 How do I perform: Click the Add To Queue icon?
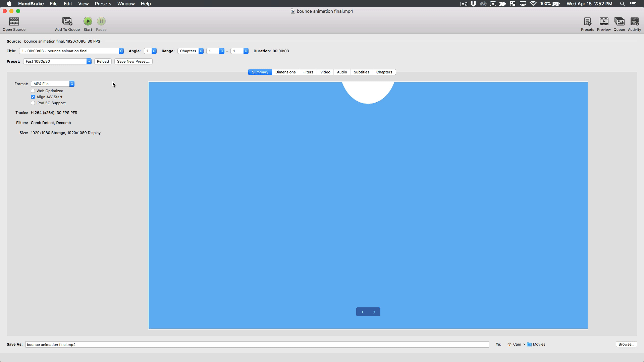click(x=67, y=21)
